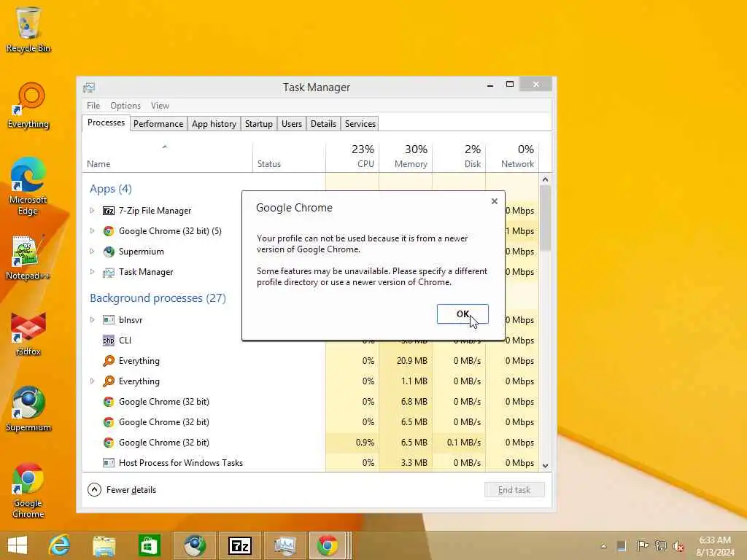This screenshot has width=747, height=560.
Task: Select the Background processes (27) heading
Action: pyautogui.click(x=158, y=298)
